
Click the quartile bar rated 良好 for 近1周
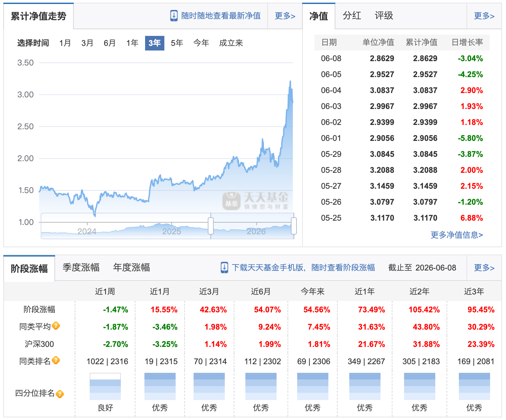point(105,386)
